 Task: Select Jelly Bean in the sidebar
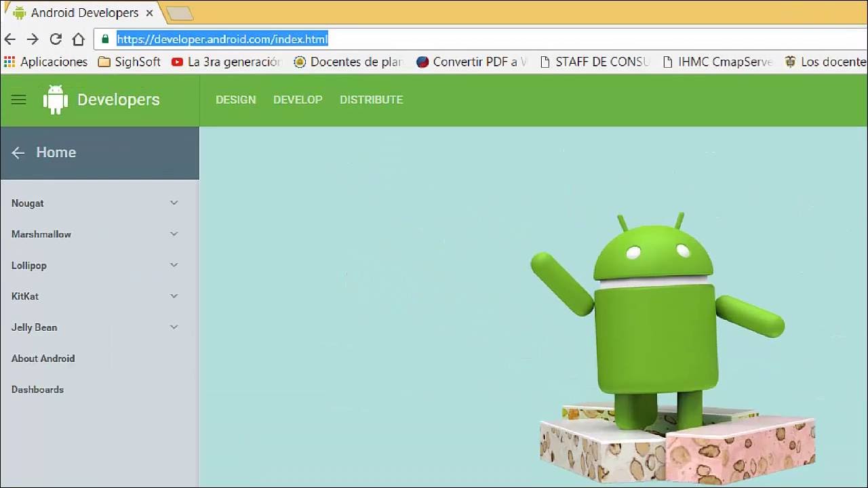click(35, 327)
